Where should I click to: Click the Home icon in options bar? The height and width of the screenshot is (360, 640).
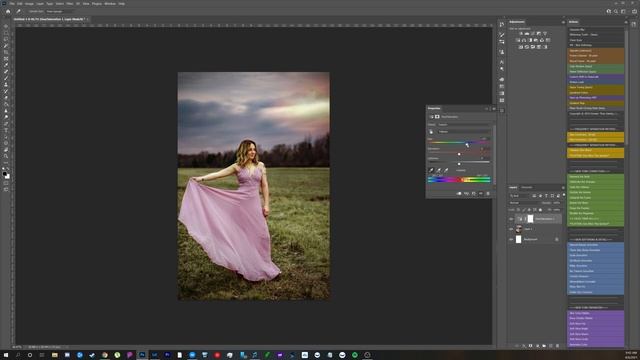(8, 11)
